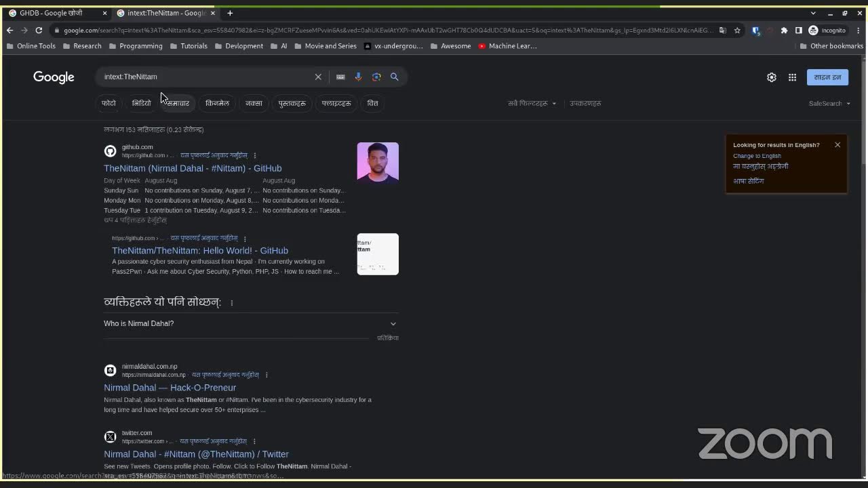The image size is (868, 488).
Task: Switch to the GHDB Google search tab
Action: [x=58, y=13]
